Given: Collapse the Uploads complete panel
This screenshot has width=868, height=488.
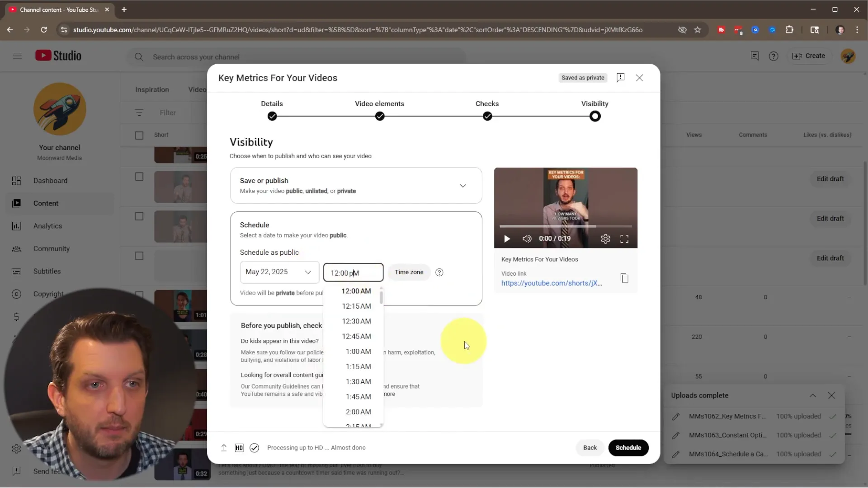Looking at the screenshot, I should point(812,395).
